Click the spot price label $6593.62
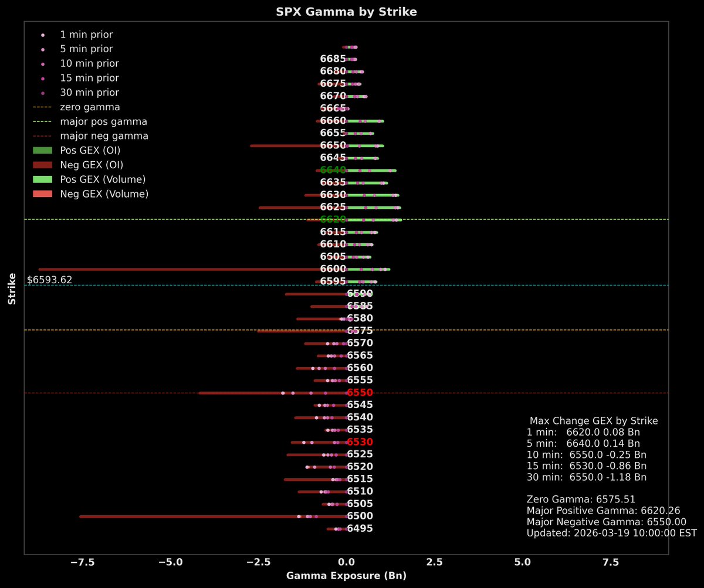 tap(50, 280)
